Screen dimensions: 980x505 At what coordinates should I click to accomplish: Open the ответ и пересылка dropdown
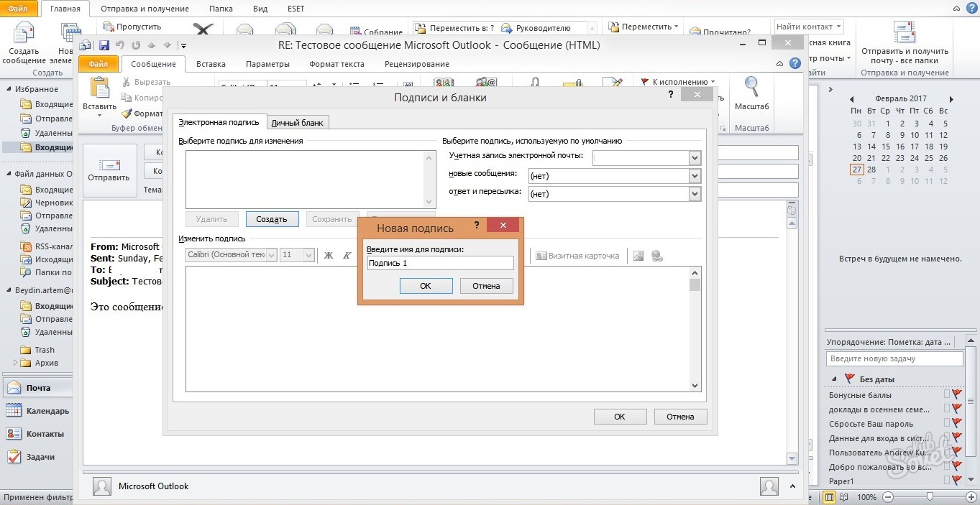click(695, 194)
